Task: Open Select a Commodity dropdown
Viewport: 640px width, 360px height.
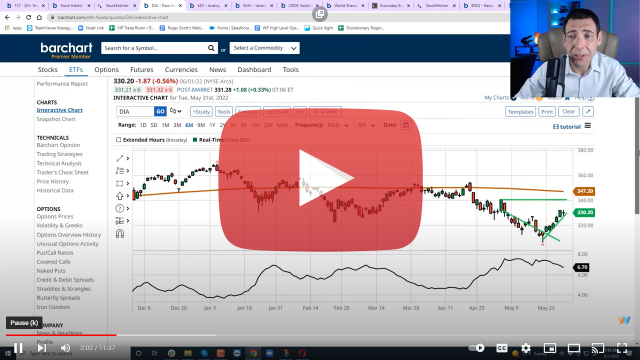Action: 264,48
